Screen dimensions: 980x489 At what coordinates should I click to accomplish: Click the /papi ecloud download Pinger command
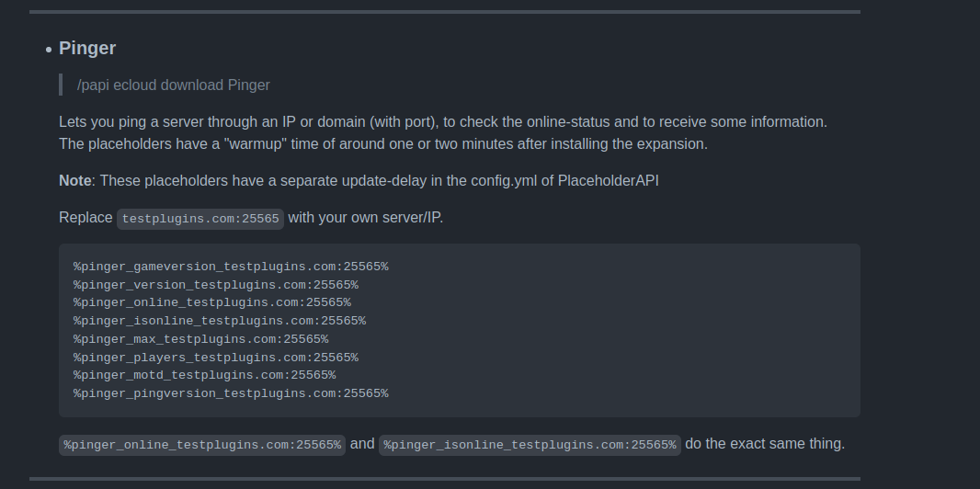coord(174,85)
